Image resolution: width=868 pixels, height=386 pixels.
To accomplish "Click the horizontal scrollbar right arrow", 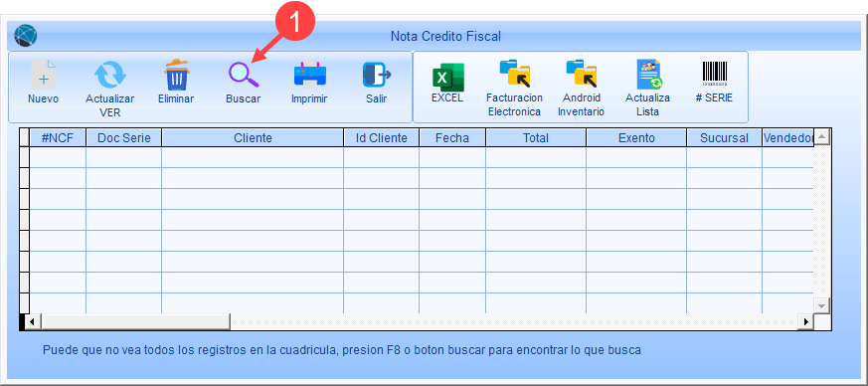I will click(806, 321).
